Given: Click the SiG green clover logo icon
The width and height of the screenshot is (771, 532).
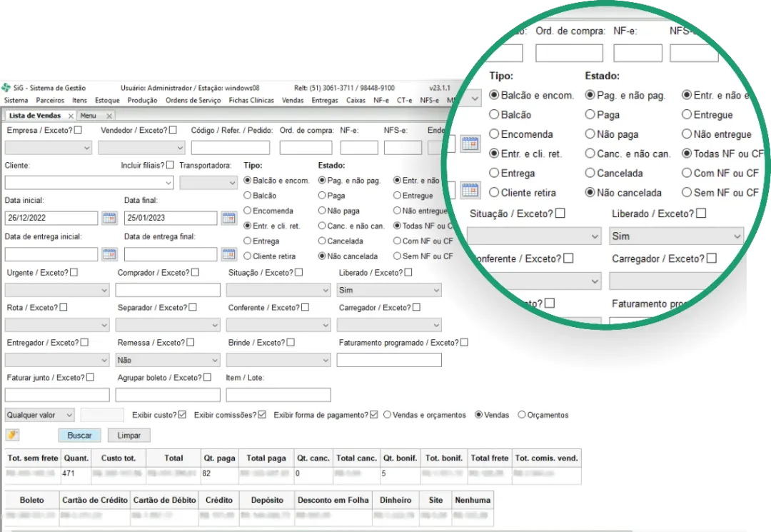Looking at the screenshot, I should pyautogui.click(x=6, y=88).
